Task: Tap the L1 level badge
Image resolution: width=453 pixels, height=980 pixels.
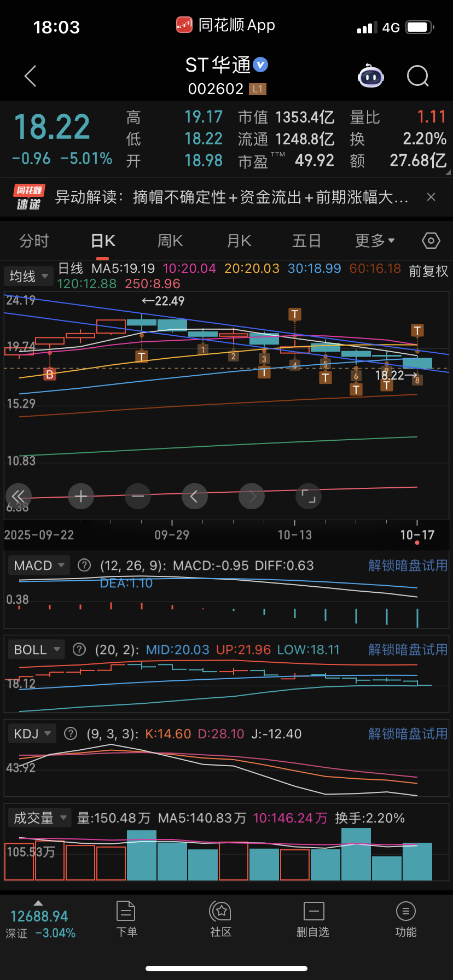Action: click(x=258, y=89)
